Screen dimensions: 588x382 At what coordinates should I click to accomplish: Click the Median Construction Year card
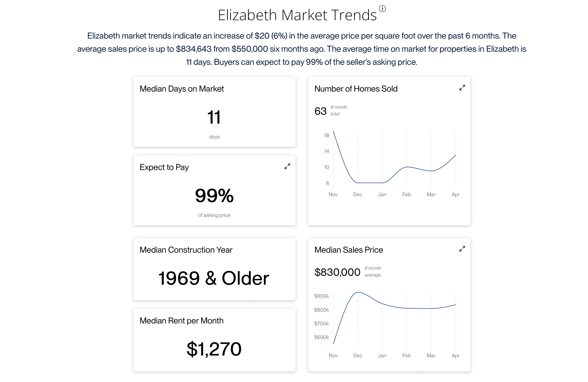pyautogui.click(x=214, y=269)
